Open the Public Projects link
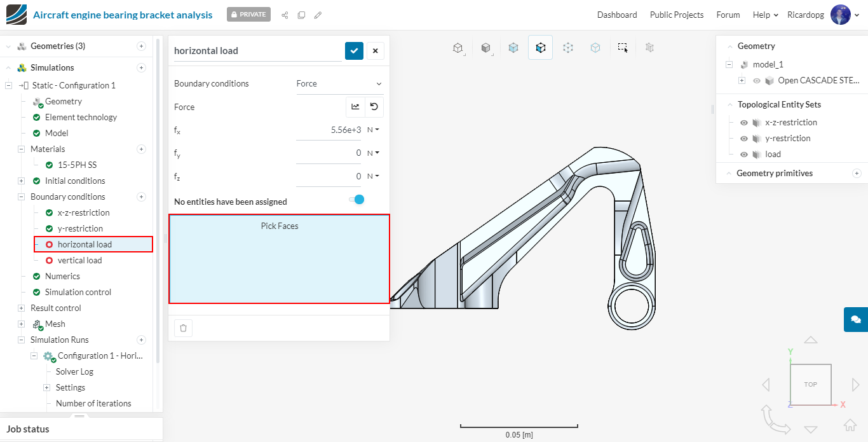This screenshot has height=442, width=868. (676, 15)
